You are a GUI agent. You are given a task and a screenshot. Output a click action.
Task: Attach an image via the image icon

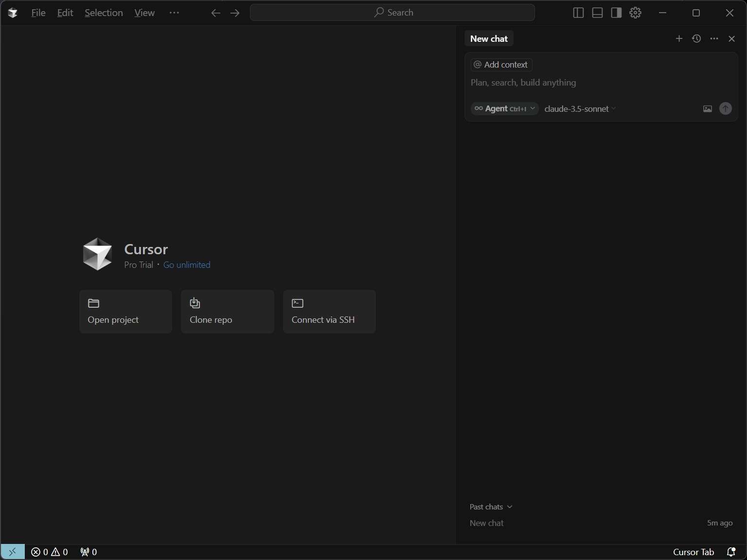[x=708, y=109]
